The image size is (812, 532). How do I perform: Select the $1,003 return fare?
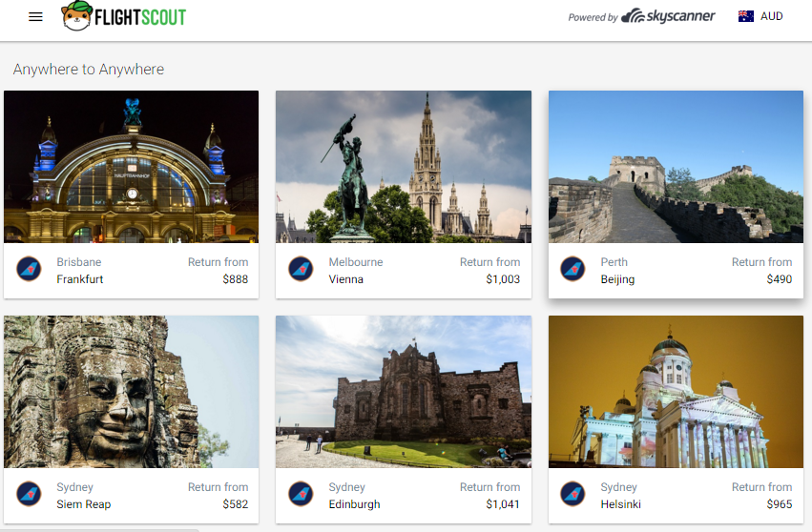tap(503, 279)
